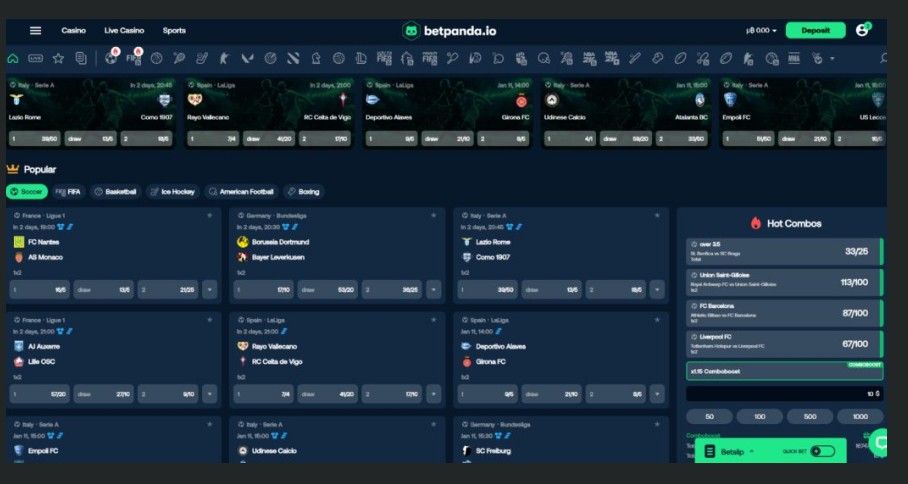Set stake to 50 preset
The height and width of the screenshot is (484, 908).
(709, 416)
